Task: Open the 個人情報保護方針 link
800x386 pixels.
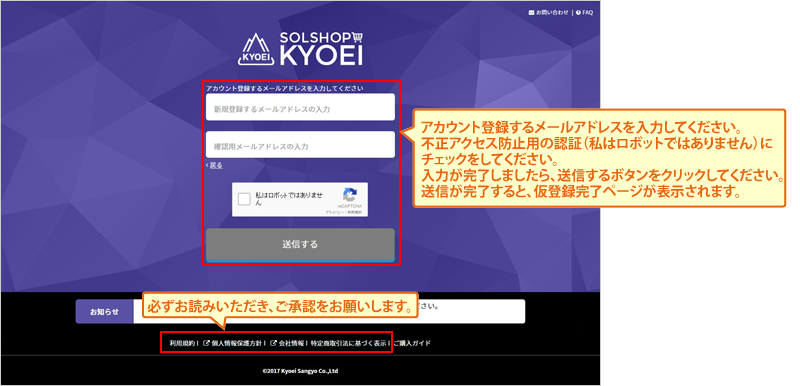Action: (x=237, y=343)
